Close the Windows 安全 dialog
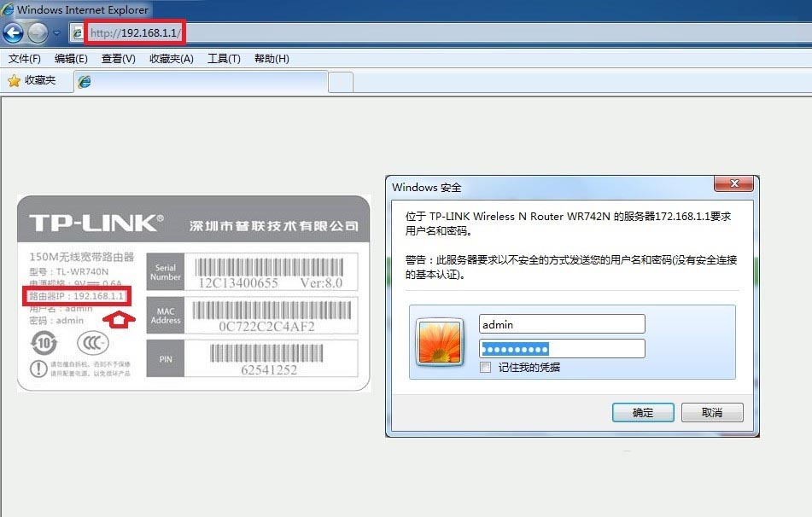 click(733, 183)
